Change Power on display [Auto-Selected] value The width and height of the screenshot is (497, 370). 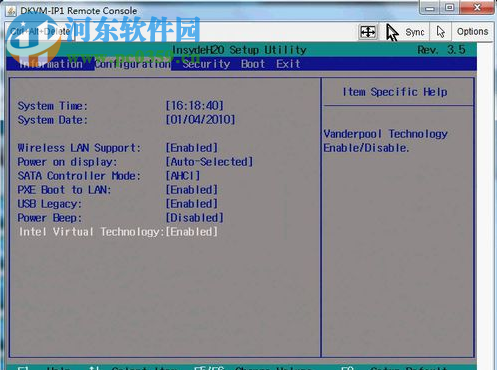(x=209, y=162)
